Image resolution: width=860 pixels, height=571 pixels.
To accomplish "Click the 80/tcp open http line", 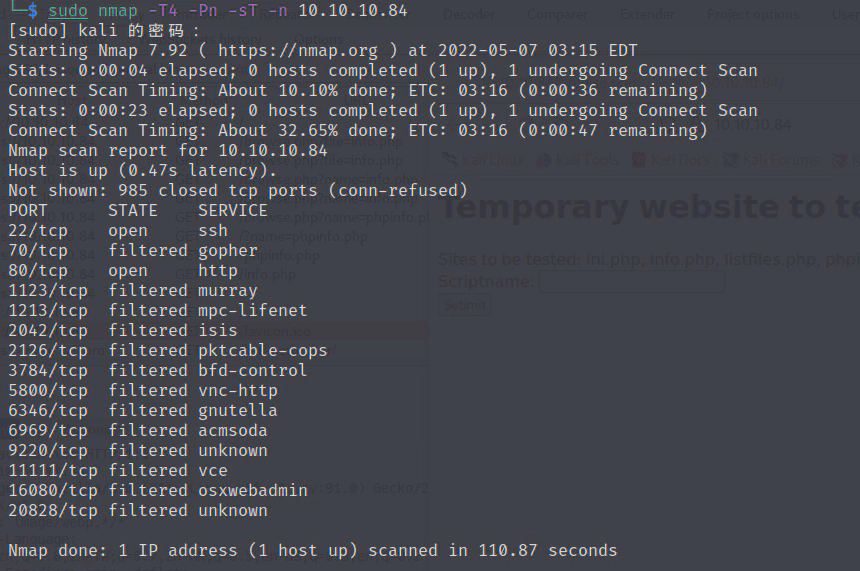I will point(122,270).
